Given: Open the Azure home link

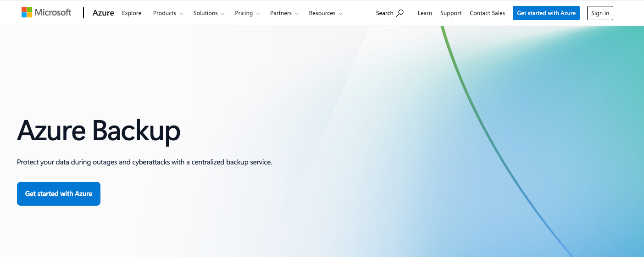Looking at the screenshot, I should [x=103, y=13].
